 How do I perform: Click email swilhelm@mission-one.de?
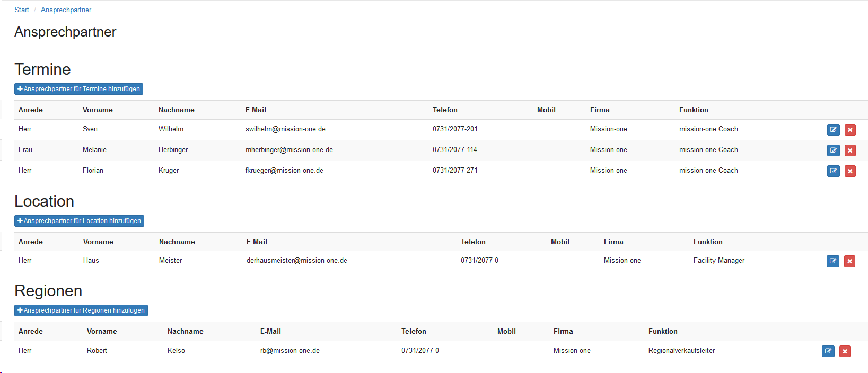pos(285,129)
